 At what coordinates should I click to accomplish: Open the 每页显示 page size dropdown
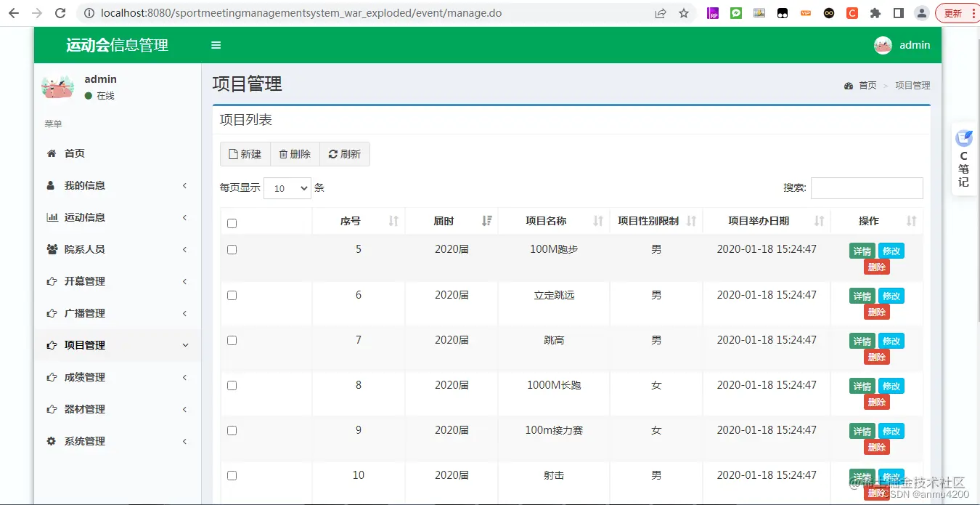(287, 188)
